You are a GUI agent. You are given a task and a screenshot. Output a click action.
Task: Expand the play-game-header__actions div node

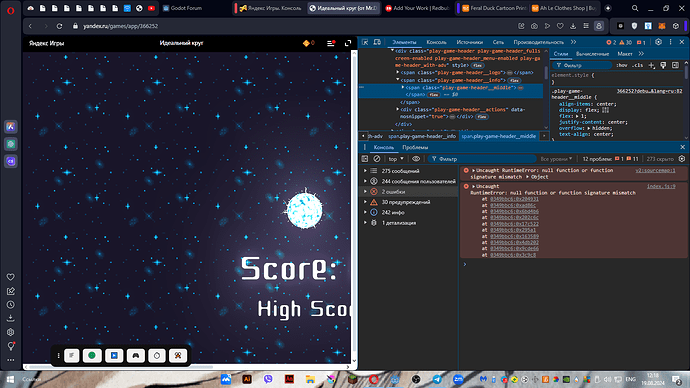pos(397,110)
